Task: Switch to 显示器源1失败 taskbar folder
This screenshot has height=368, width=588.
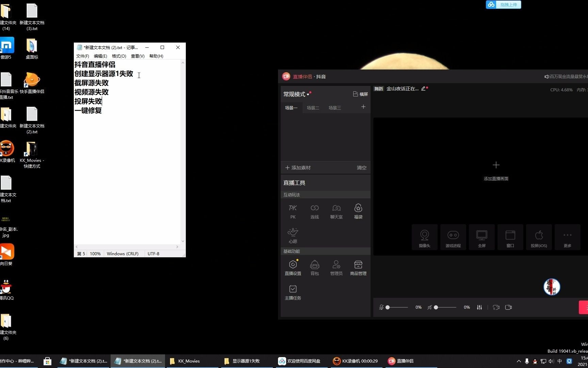Action: [x=246, y=361]
